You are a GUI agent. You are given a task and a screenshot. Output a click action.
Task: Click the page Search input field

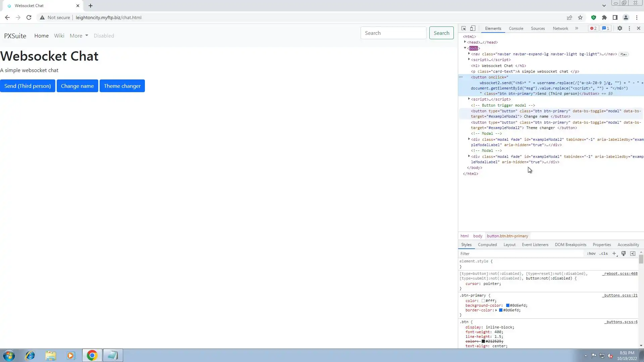coord(393,33)
